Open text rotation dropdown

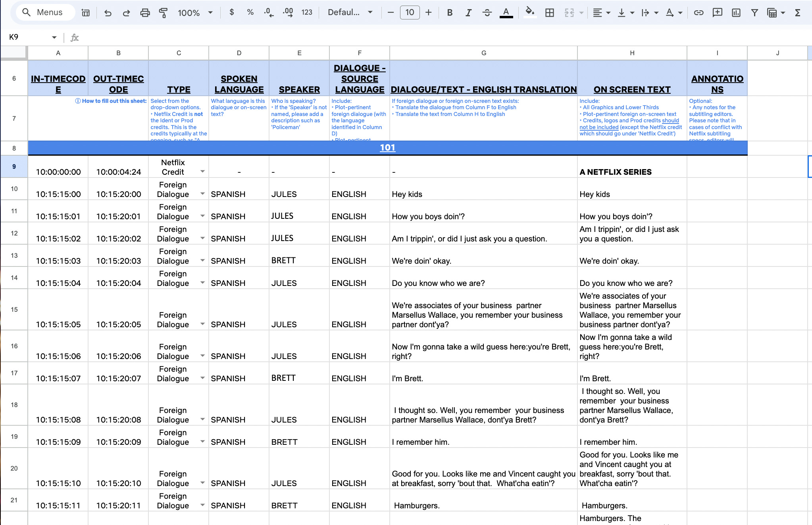point(674,13)
